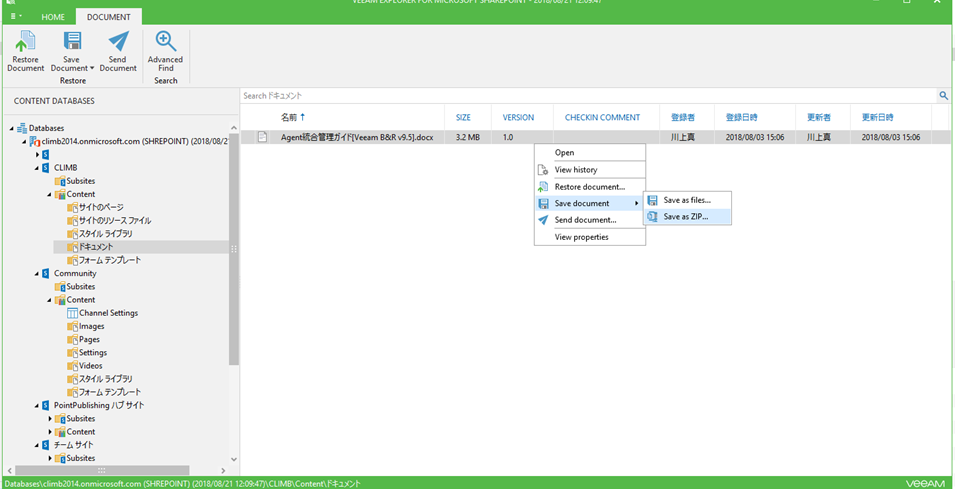Click the Restore document menu icon
This screenshot has height=489, width=955.
pyautogui.click(x=542, y=187)
